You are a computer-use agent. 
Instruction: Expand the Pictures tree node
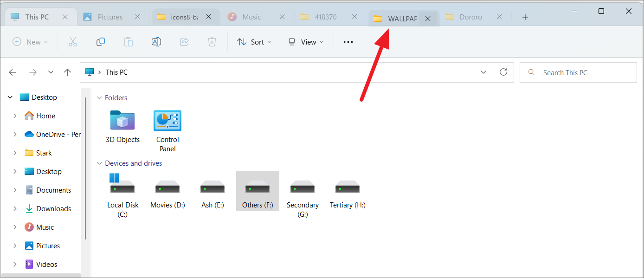point(15,246)
